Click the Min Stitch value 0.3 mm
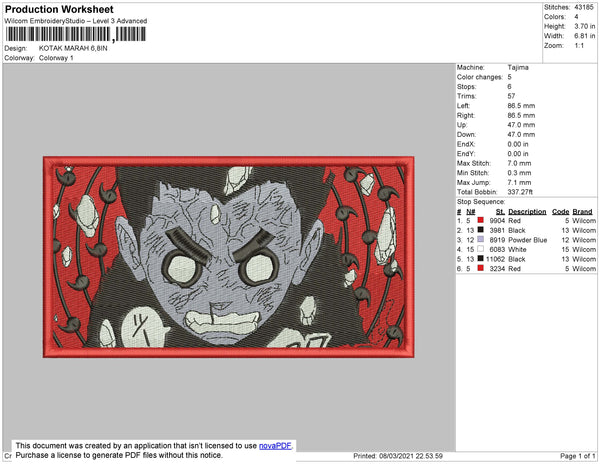 tap(519, 173)
